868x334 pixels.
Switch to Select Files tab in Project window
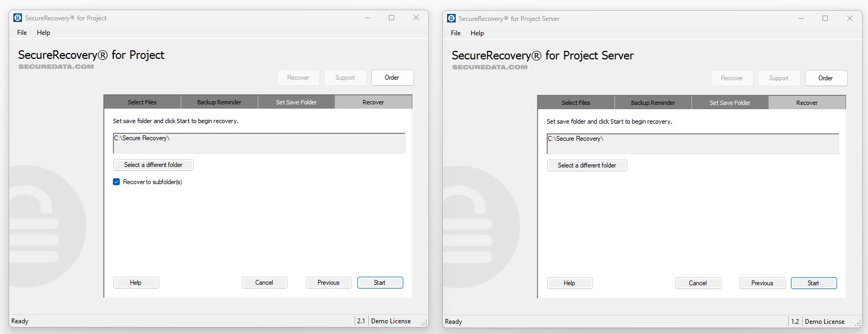[142, 102]
